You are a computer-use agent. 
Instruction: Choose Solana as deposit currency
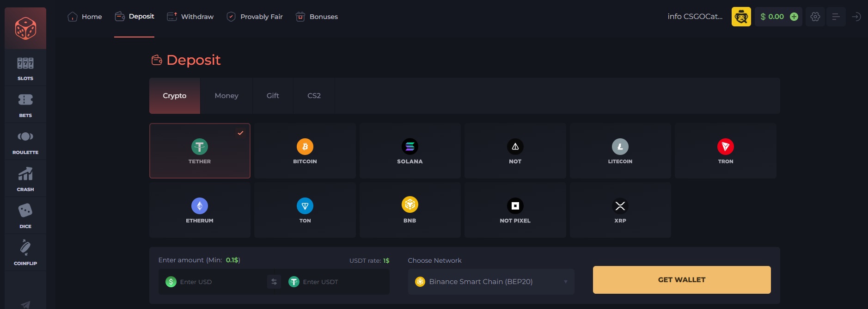tap(410, 151)
